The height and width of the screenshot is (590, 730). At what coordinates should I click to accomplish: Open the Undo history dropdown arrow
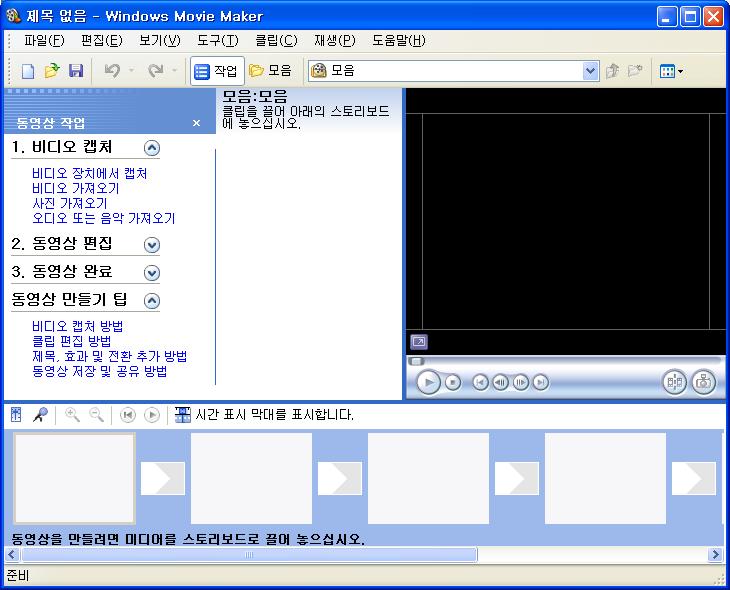pyautogui.click(x=131, y=71)
